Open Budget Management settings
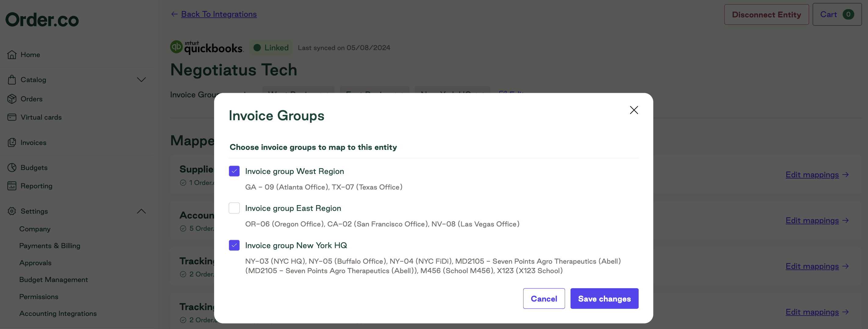The image size is (868, 329). (53, 280)
